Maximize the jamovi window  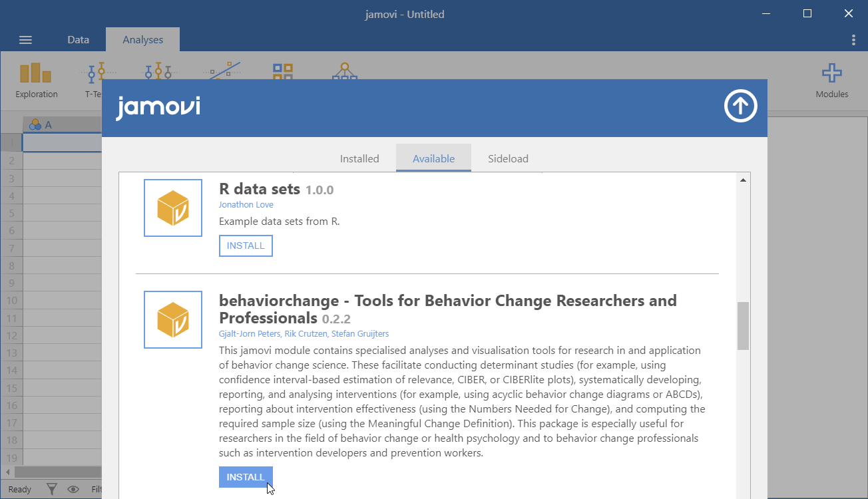click(807, 13)
